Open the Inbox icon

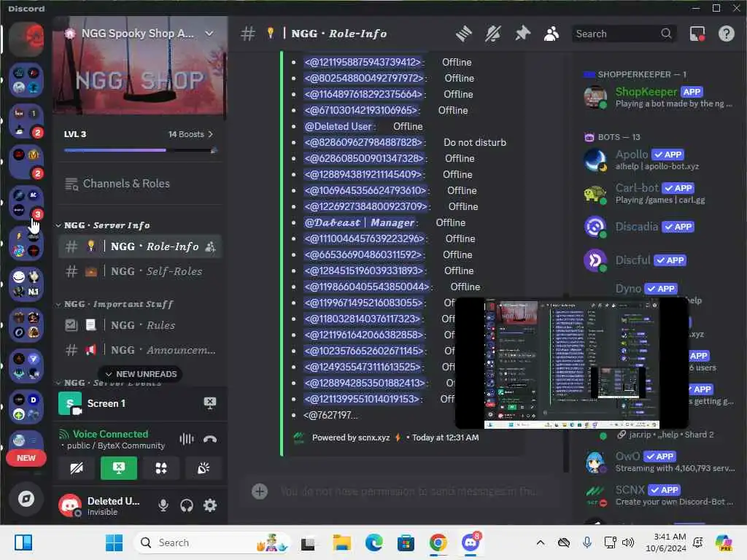tap(697, 34)
